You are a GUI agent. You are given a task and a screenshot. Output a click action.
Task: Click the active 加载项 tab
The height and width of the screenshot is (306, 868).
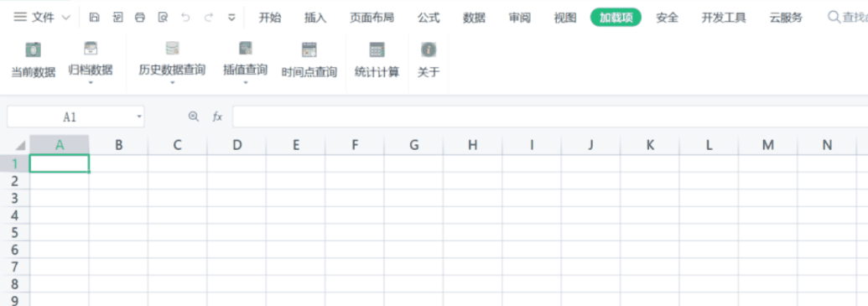[x=616, y=18]
